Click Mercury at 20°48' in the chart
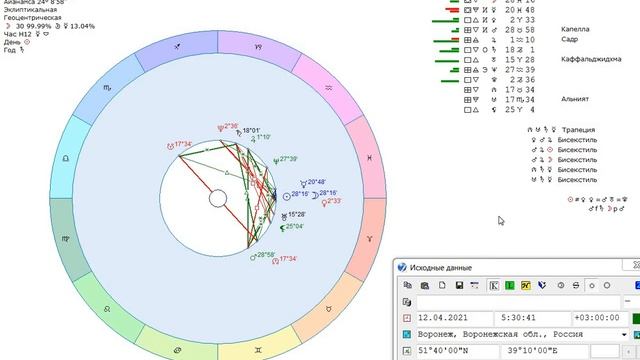 click(x=303, y=184)
